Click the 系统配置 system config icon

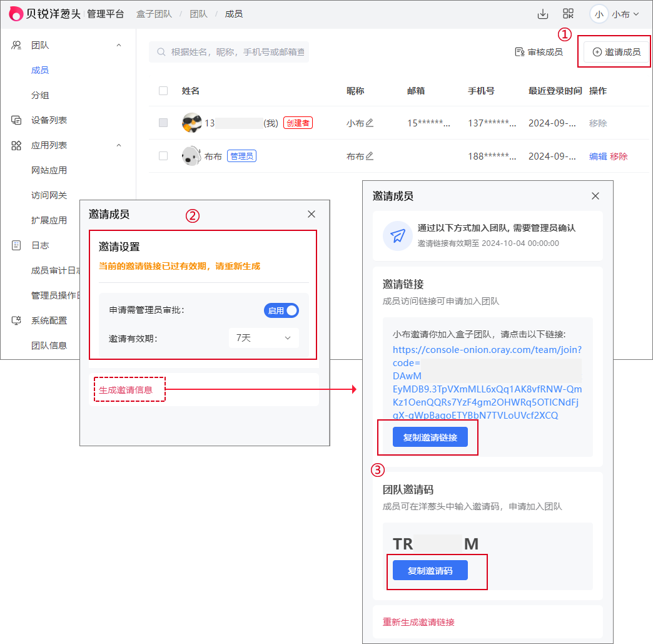(15, 320)
